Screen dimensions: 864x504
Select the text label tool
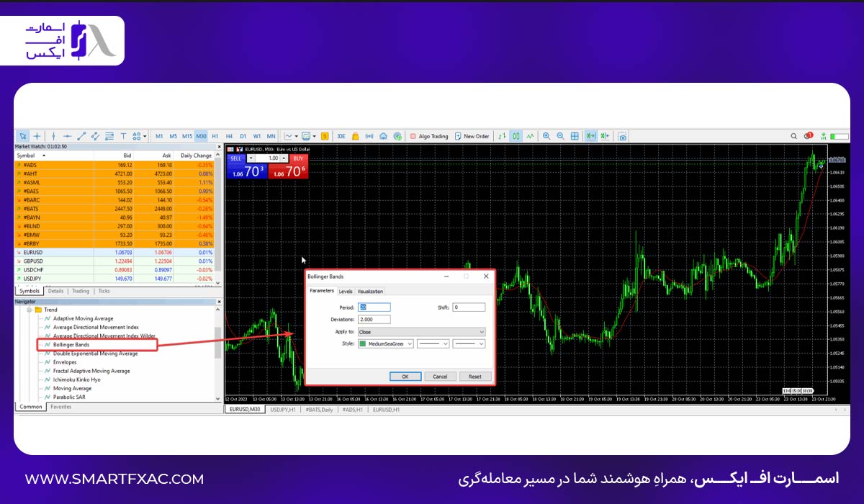click(123, 136)
